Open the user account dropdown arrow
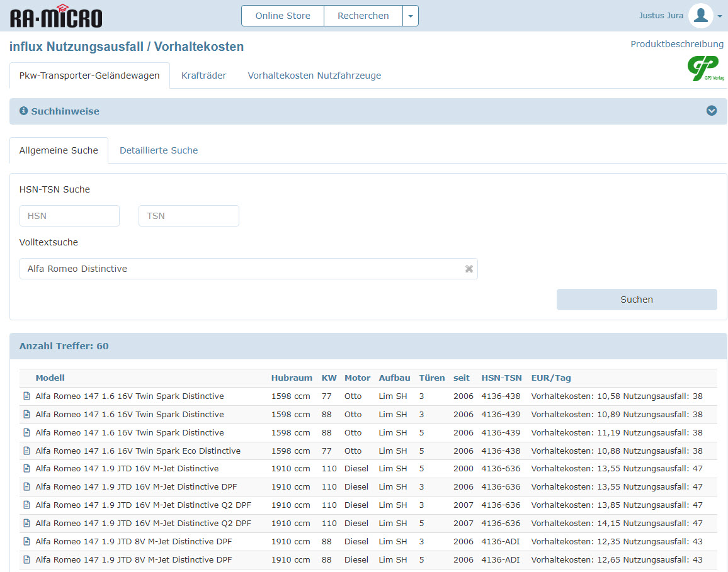The width and height of the screenshot is (728, 572). (720, 16)
